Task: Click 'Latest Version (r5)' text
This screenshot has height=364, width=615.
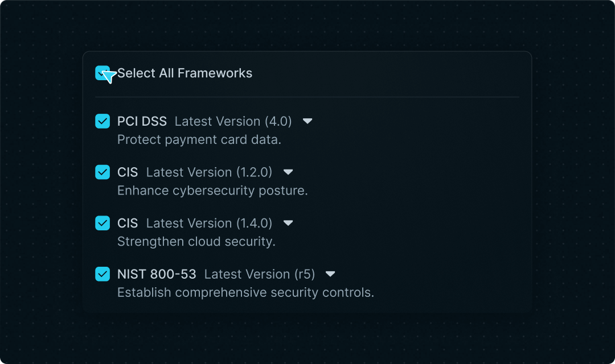Action: [x=260, y=274]
